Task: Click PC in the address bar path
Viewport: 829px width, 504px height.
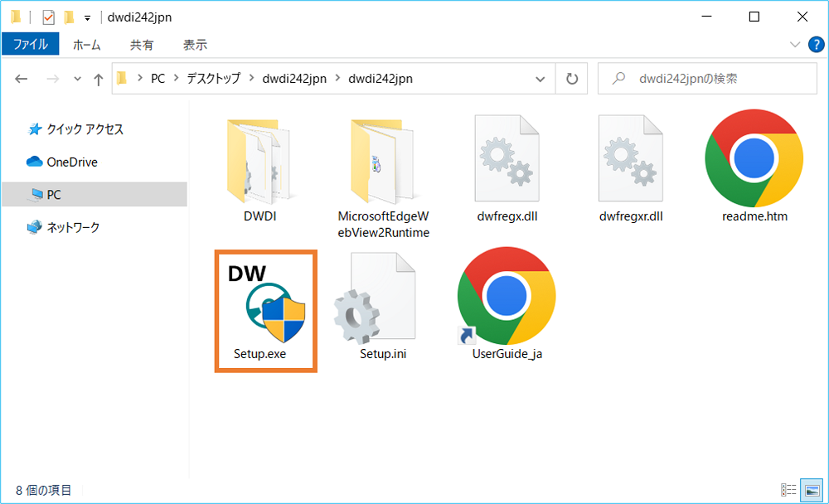Action: tap(158, 78)
